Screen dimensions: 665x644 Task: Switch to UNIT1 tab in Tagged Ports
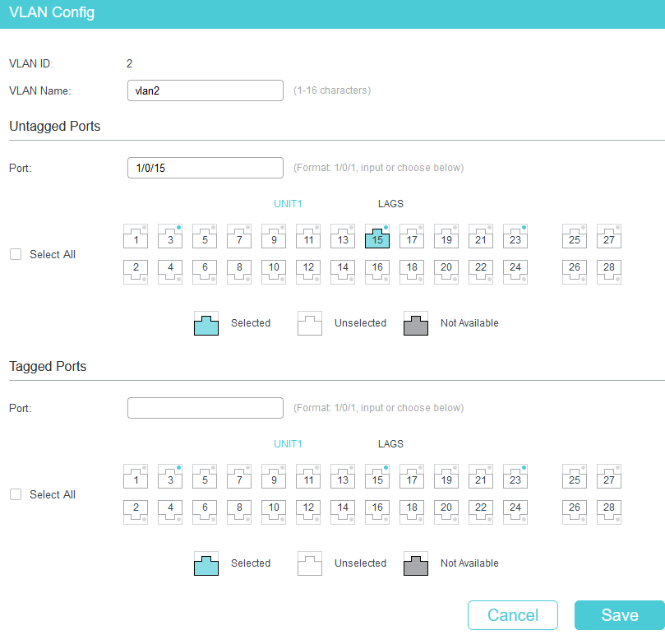coord(288,444)
